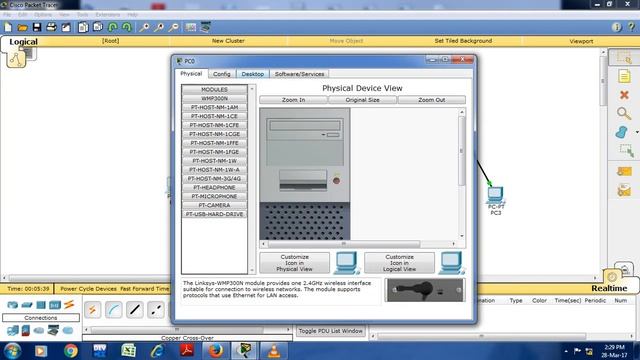
Task: Click the info icon in the toolbar
Action: 616,27
